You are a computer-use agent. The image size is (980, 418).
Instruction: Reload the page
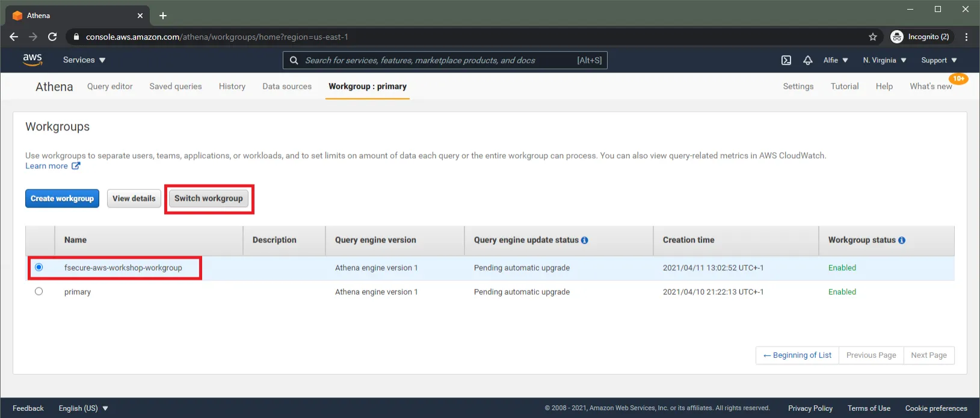pyautogui.click(x=52, y=37)
